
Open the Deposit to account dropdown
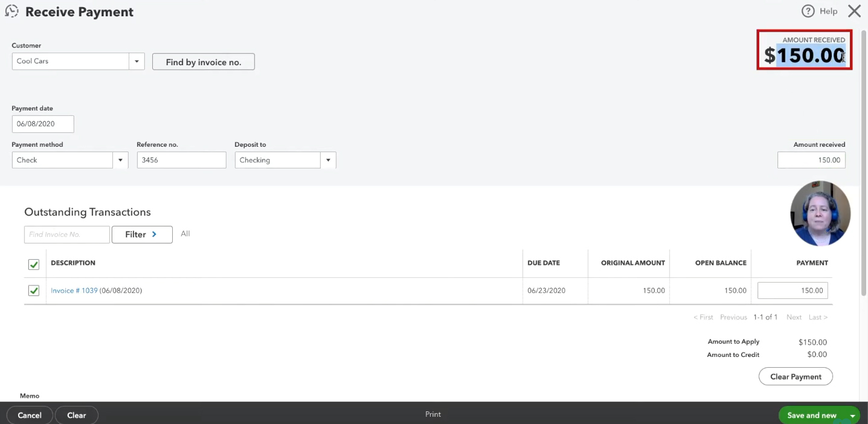coord(328,160)
